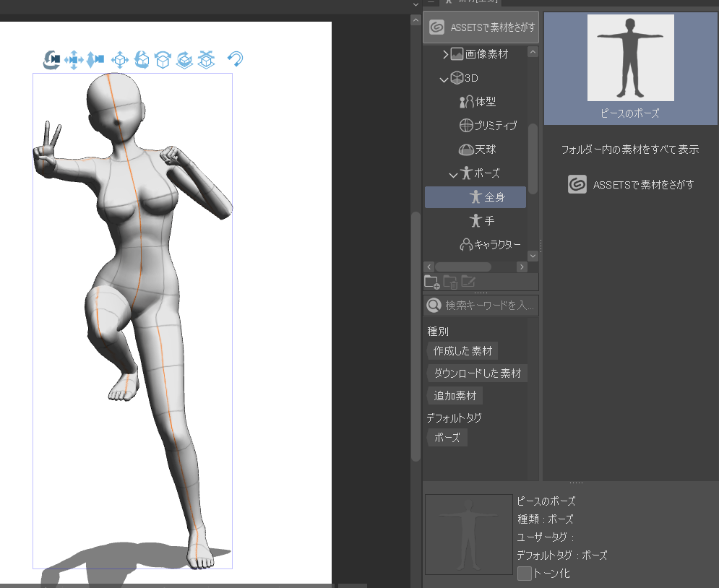Viewport: 719px width, 588px height.
Task: Select the camera zoom tool in the 3D toolbar
Action: (x=96, y=60)
